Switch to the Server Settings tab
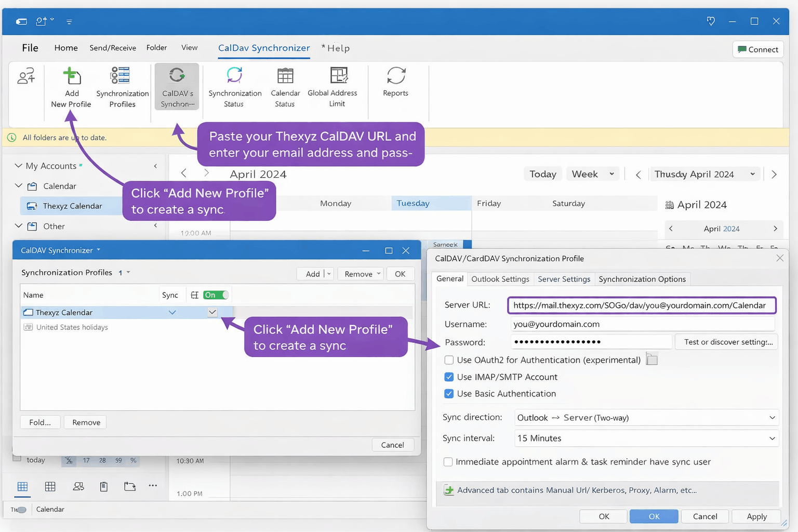Viewport: 798px width, 532px height. coord(564,279)
